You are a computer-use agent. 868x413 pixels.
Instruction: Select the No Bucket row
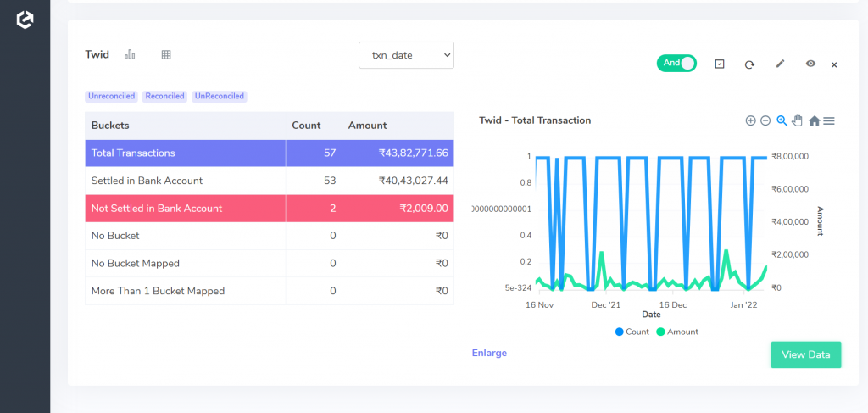click(x=270, y=235)
